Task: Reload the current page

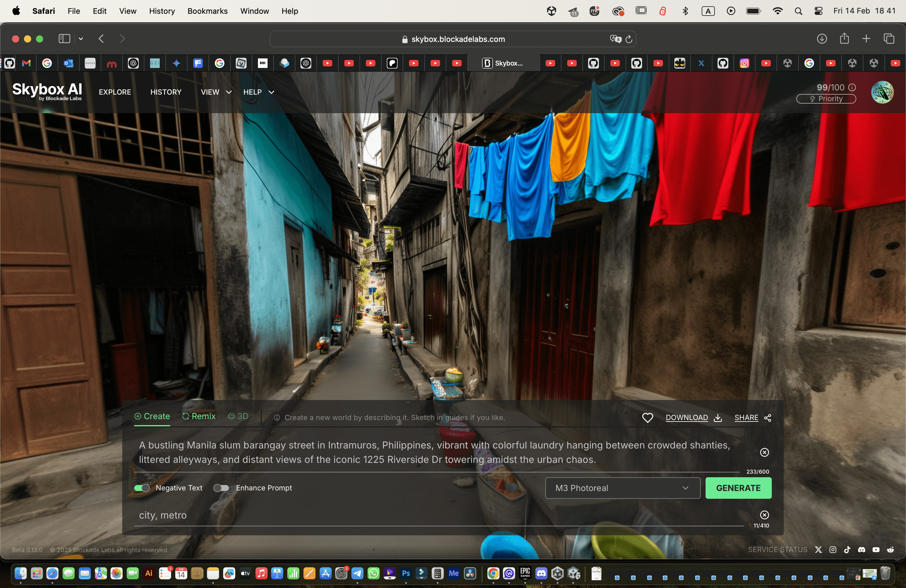Action: [x=629, y=39]
